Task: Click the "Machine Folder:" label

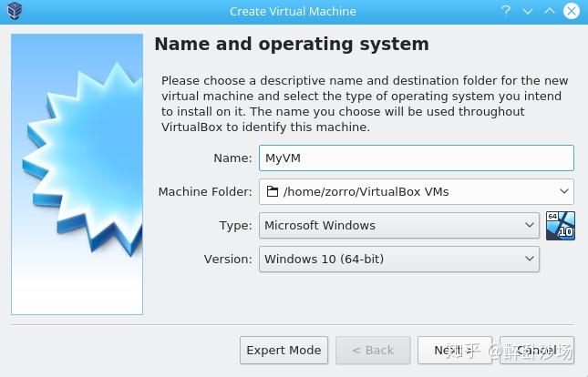Action: click(x=204, y=191)
